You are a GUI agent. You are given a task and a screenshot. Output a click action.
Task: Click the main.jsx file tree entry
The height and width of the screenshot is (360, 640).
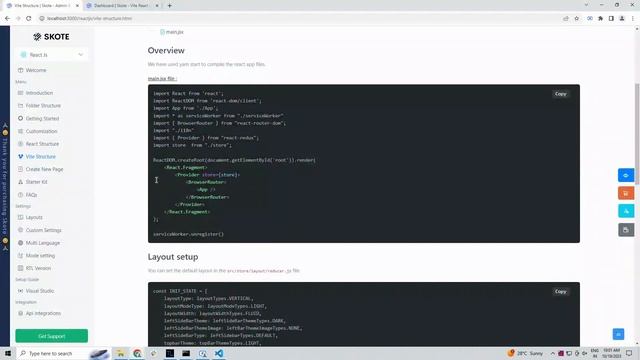(x=172, y=32)
